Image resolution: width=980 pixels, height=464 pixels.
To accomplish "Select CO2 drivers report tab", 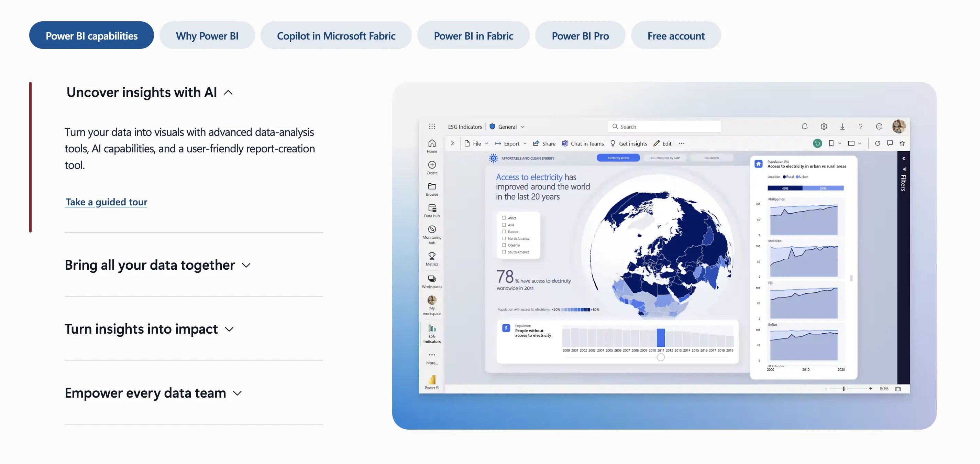I will 712,158.
